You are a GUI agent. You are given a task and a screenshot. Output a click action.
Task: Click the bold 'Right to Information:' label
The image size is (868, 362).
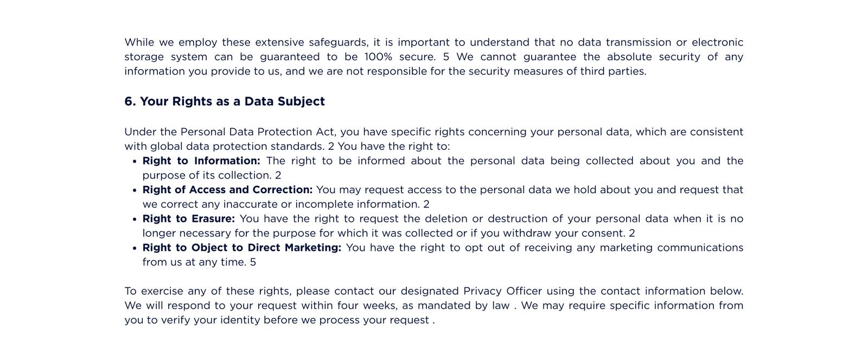(201, 161)
